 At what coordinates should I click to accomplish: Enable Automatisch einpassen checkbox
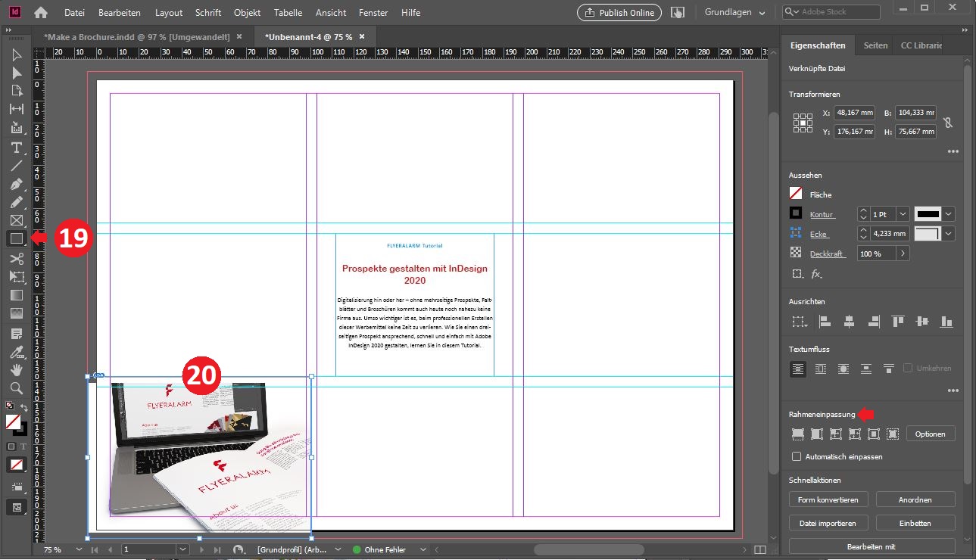tap(796, 456)
